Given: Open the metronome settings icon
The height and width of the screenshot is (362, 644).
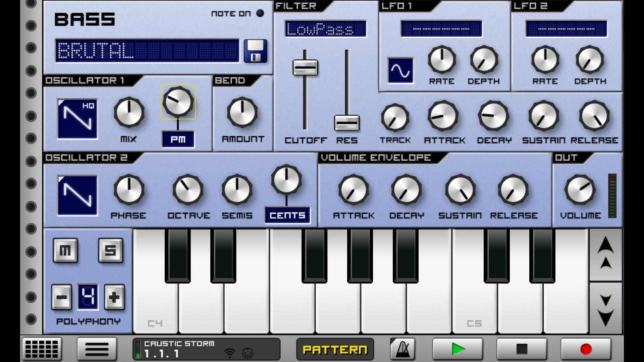Looking at the screenshot, I should (401, 349).
